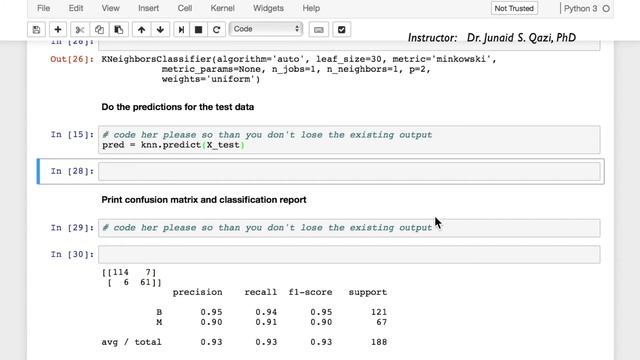Click the In [15]: prompt label
Image resolution: width=640 pixels, height=360 pixels.
click(x=72, y=134)
